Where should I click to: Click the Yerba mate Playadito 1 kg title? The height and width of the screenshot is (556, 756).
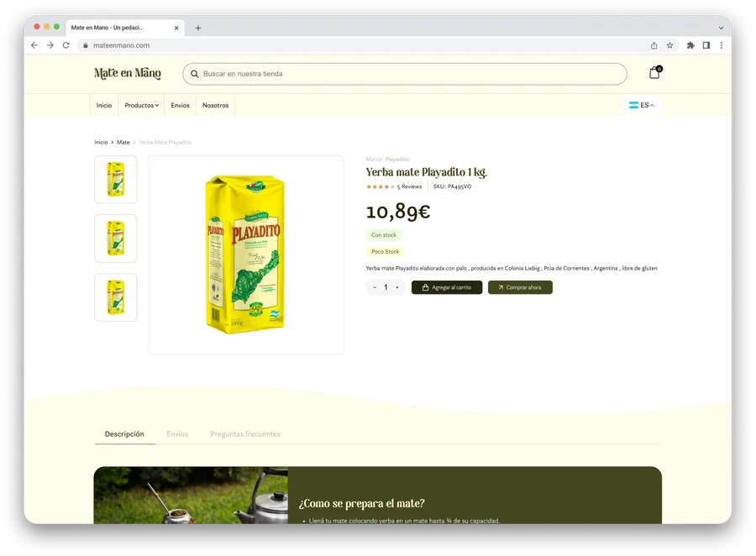pos(427,173)
